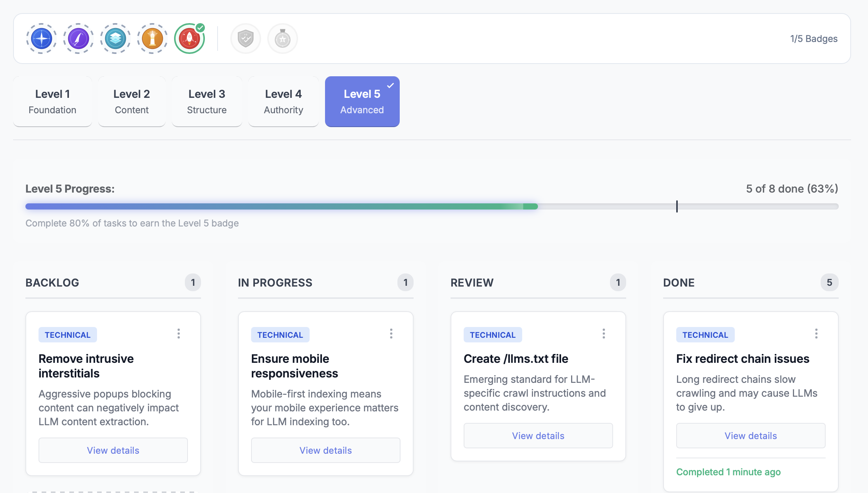This screenshot has height=493, width=868.
Task: Open the options menu on the Remove intrusive interstitials card
Action: pyautogui.click(x=178, y=334)
